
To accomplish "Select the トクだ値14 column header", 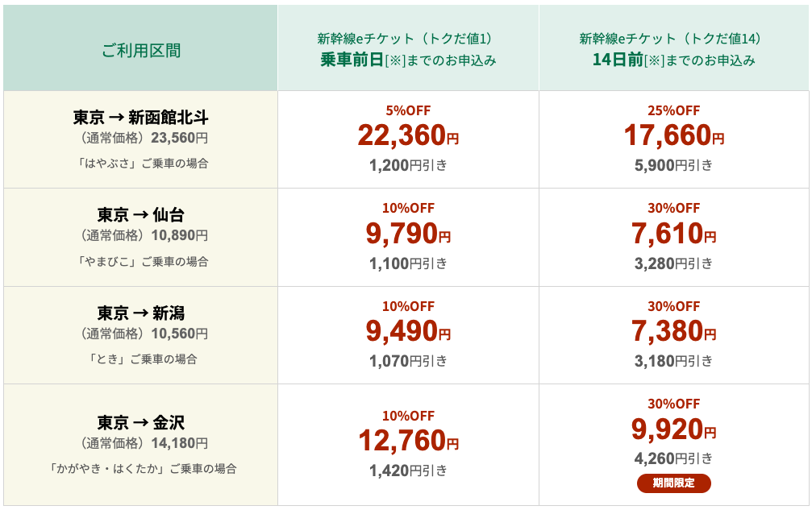I will point(673,48).
